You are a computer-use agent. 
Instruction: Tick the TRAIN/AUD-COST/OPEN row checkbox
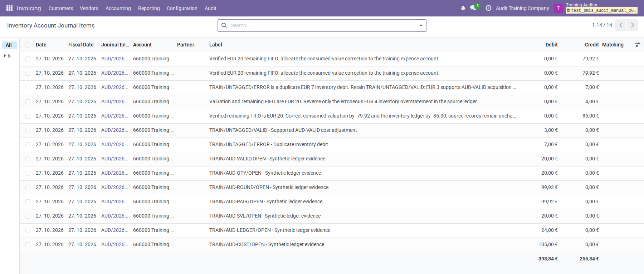(28, 245)
